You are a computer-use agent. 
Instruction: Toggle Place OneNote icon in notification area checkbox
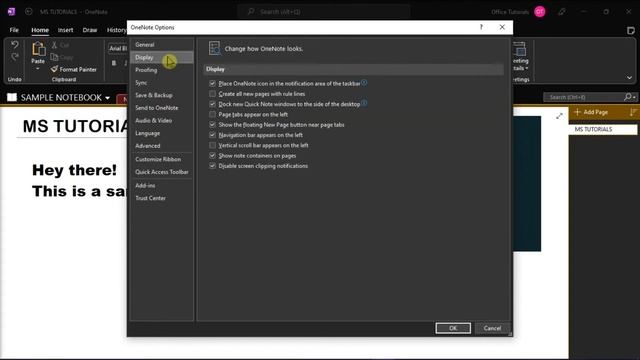click(x=212, y=83)
